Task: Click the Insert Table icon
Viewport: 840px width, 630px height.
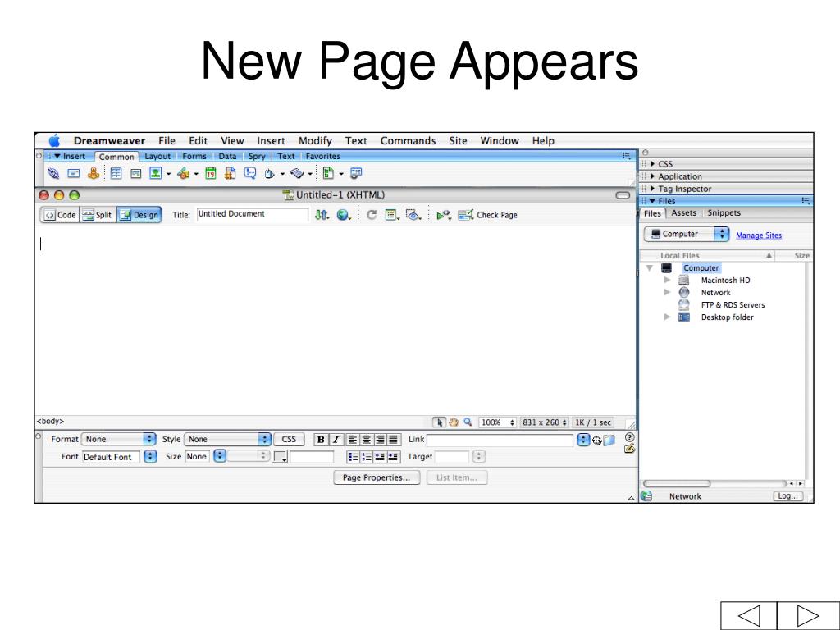Action: tap(116, 173)
